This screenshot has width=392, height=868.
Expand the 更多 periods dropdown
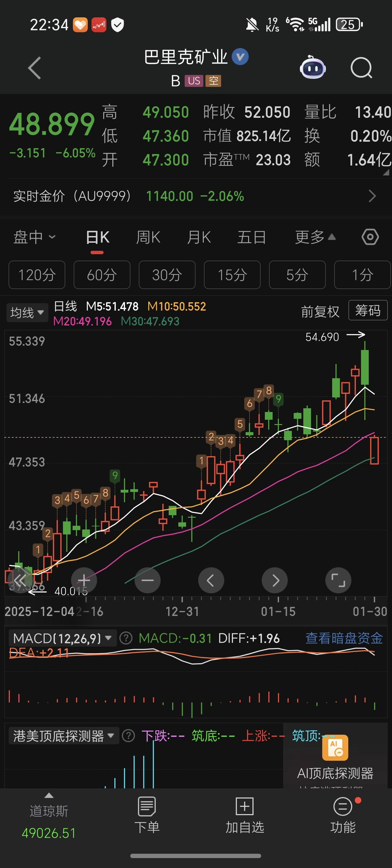[315, 237]
